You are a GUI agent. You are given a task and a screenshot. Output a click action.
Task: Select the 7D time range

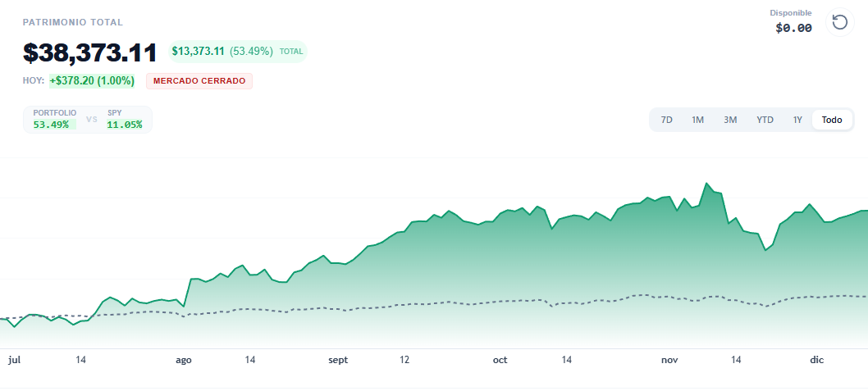coord(666,120)
